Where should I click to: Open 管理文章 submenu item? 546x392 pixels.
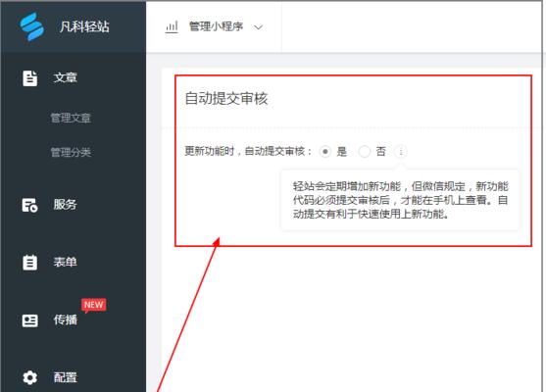[x=71, y=119]
